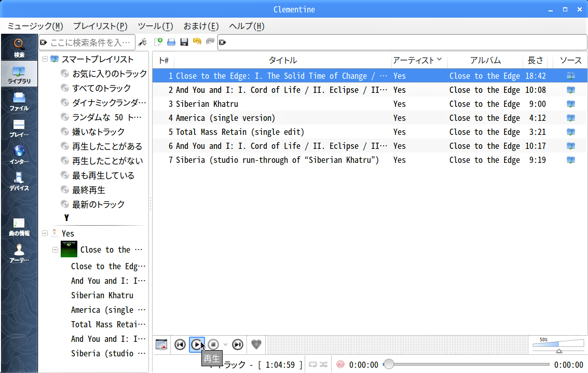Screen dimensions: 588x373
Task: Click the new playlist icon
Action: 158,42
